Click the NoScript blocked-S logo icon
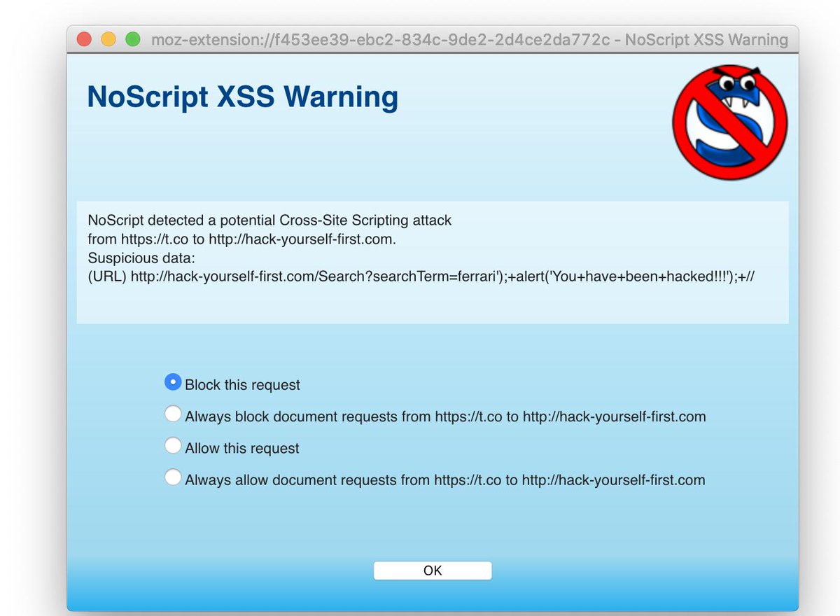Viewport: 840px width, 616px height. (730, 122)
